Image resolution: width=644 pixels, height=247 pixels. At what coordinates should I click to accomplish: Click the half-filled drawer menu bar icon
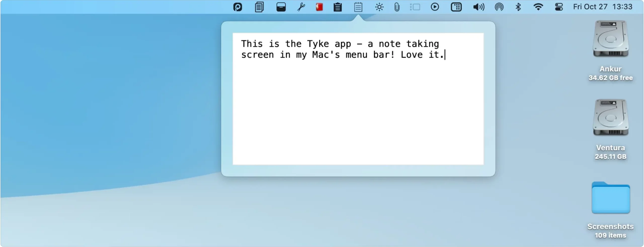(281, 7)
